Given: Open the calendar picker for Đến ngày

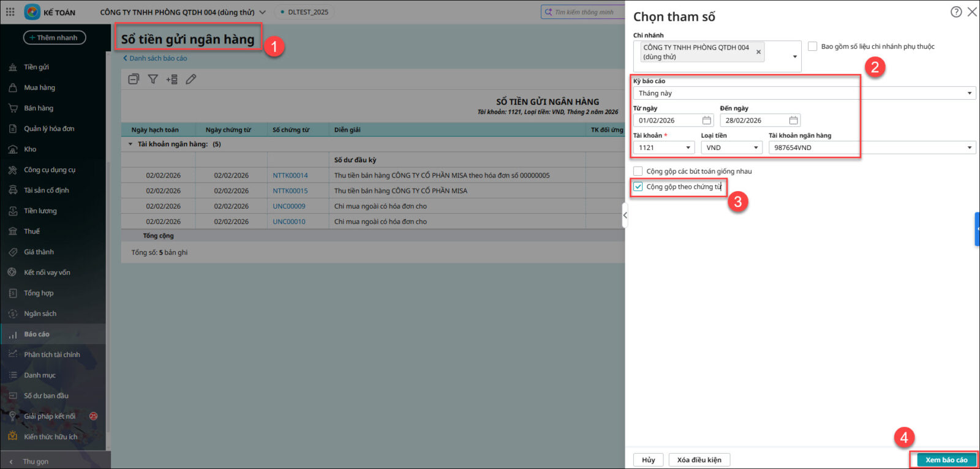Looking at the screenshot, I should (x=793, y=121).
